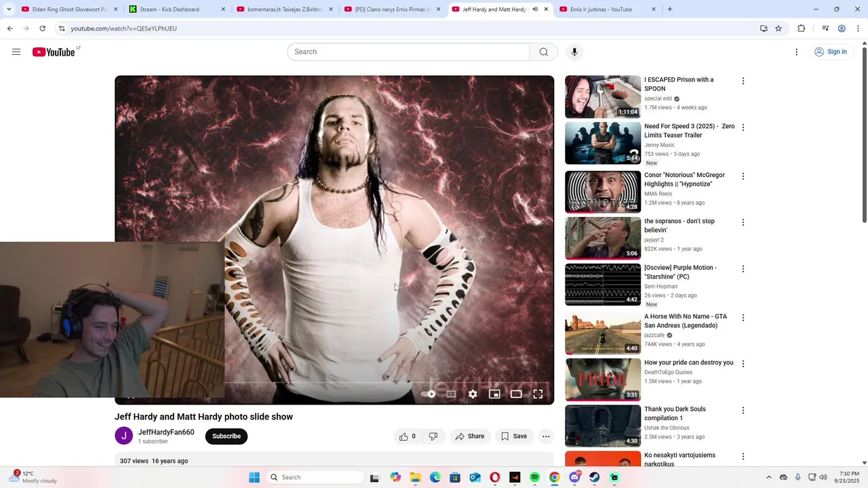The height and width of the screenshot is (488, 868).
Task: Open Chrome media controls icon
Action: click(825, 28)
